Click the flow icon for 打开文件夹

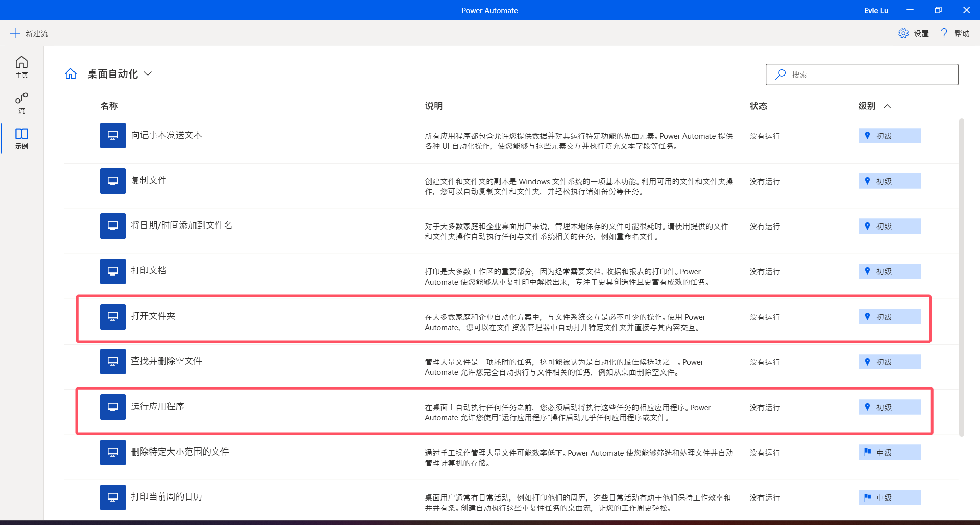(113, 317)
